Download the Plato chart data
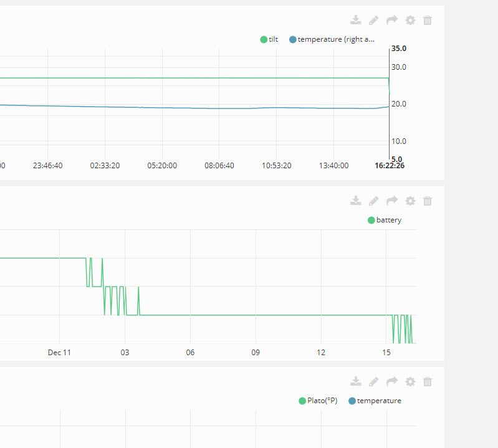 point(355,381)
